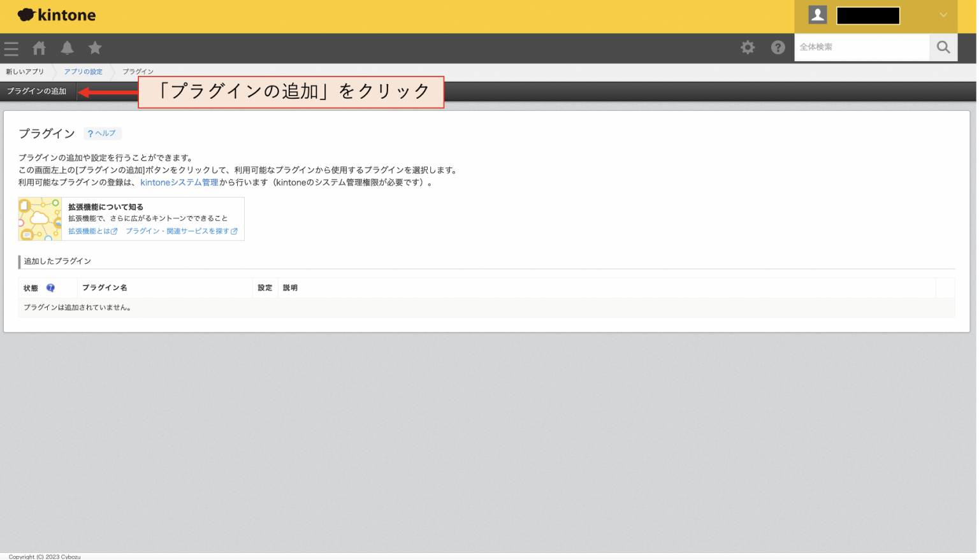The image size is (979, 560).
Task: Click the プラグインの追加 button
Action: pos(37,91)
